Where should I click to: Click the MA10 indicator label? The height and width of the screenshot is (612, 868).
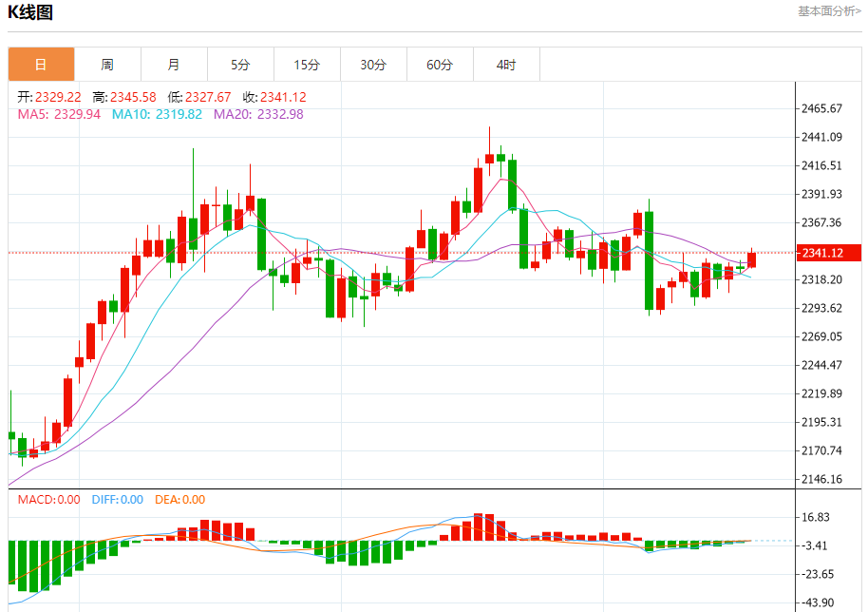coord(157,114)
